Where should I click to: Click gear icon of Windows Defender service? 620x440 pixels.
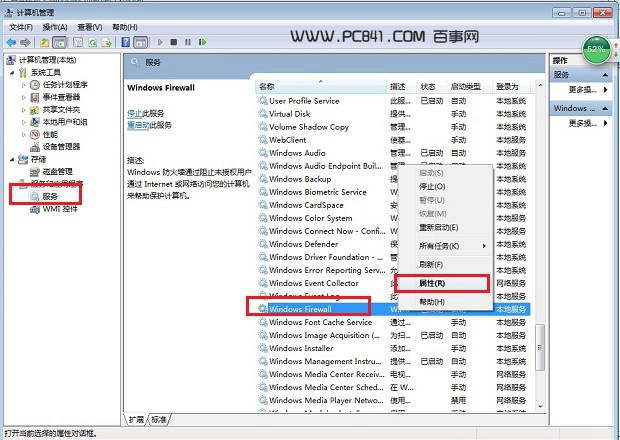coord(263,244)
